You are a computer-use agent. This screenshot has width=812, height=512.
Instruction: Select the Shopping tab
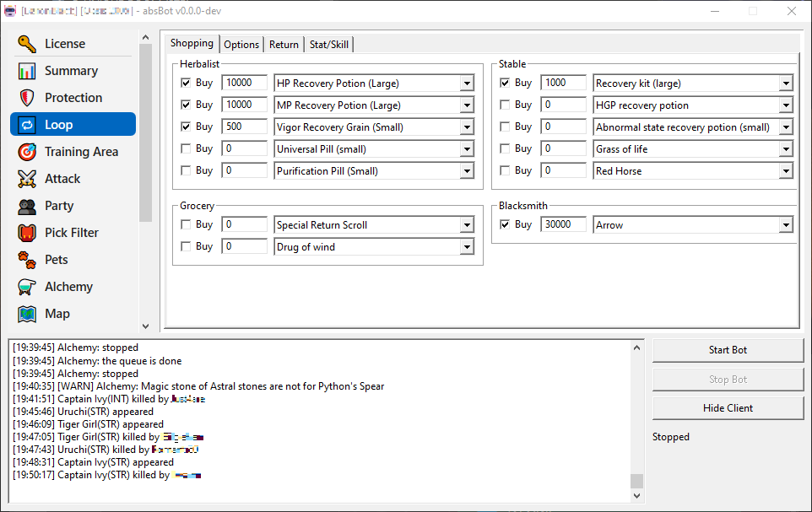coord(192,44)
